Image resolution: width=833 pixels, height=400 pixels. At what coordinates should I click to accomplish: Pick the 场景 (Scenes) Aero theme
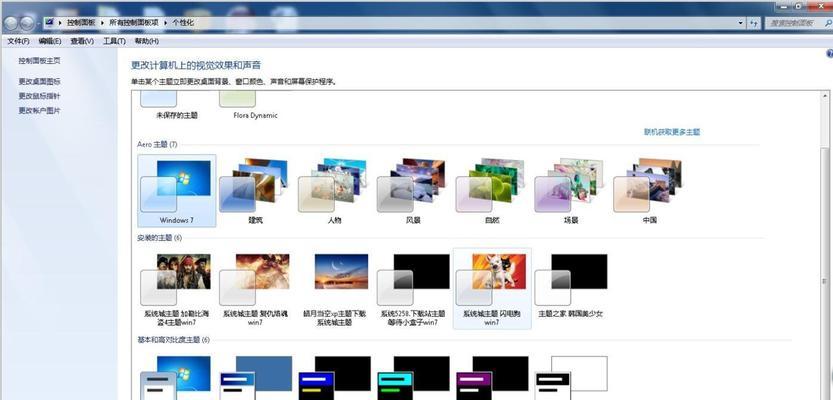tap(570, 191)
